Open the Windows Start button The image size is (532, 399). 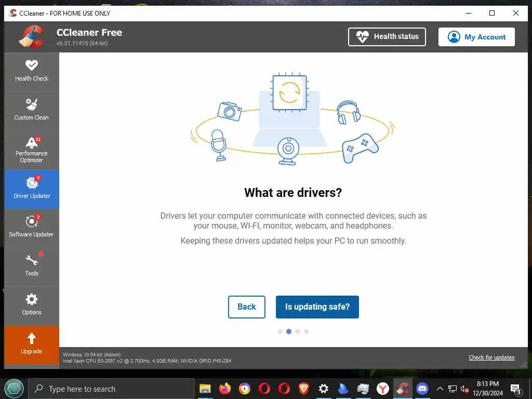14,389
